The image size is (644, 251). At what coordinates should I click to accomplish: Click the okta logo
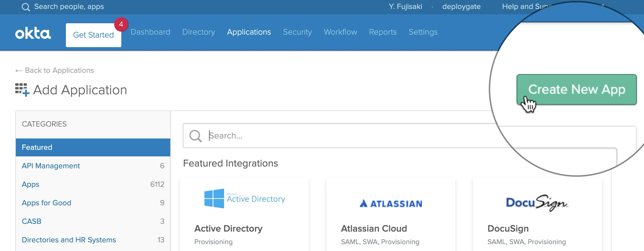pyautogui.click(x=33, y=33)
